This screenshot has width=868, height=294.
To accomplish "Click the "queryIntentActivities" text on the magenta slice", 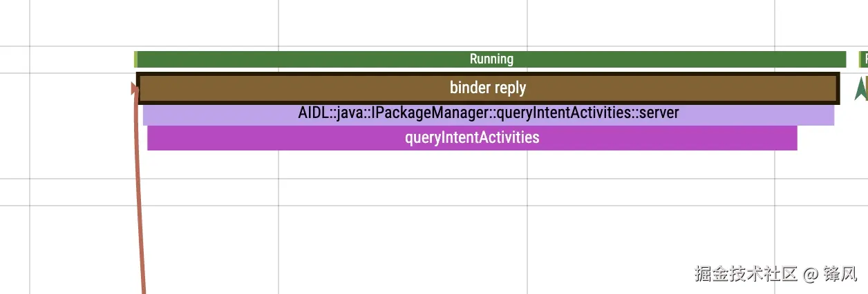I will 472,137.
